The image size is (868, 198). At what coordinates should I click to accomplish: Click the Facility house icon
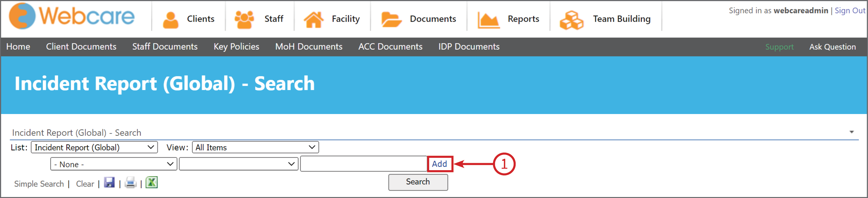(x=313, y=20)
